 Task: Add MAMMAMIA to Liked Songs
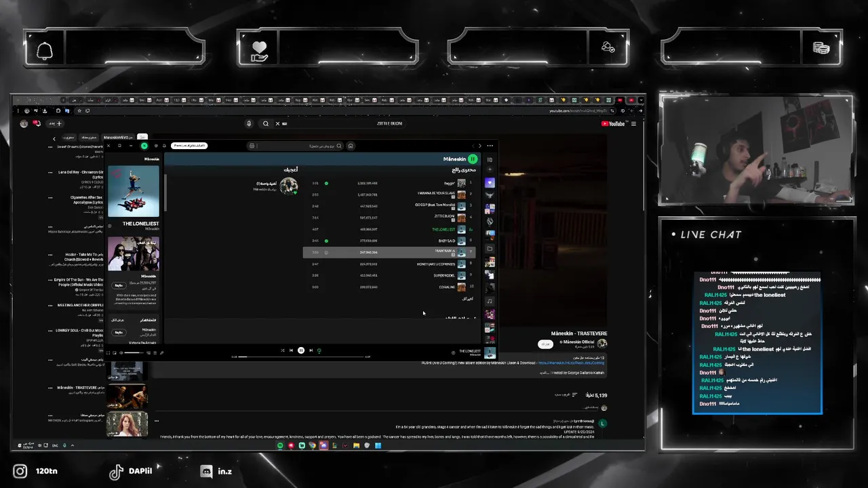click(326, 252)
